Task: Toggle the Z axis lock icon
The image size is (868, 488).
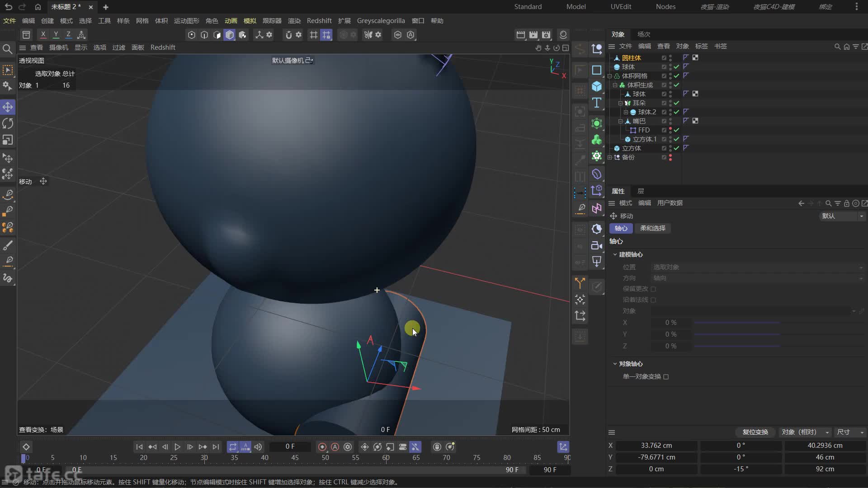Action: point(68,34)
